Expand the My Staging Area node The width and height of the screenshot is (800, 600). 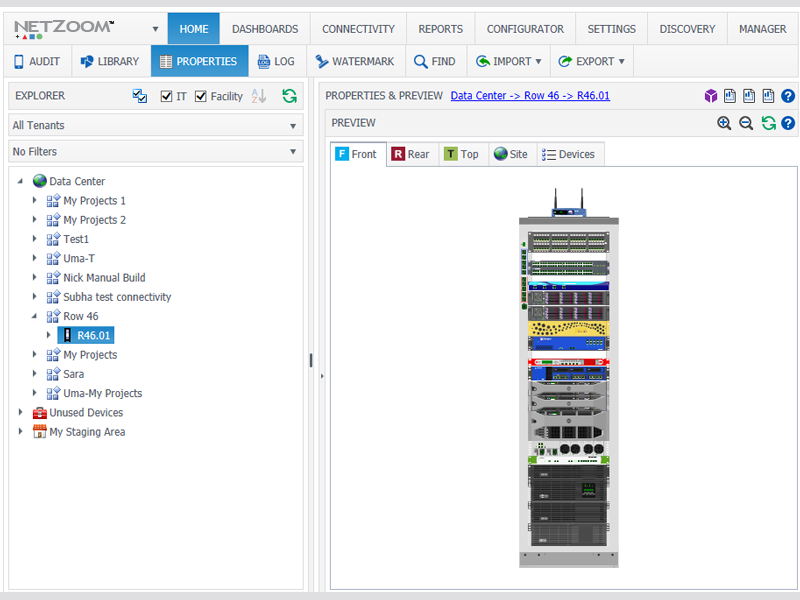tap(20, 431)
